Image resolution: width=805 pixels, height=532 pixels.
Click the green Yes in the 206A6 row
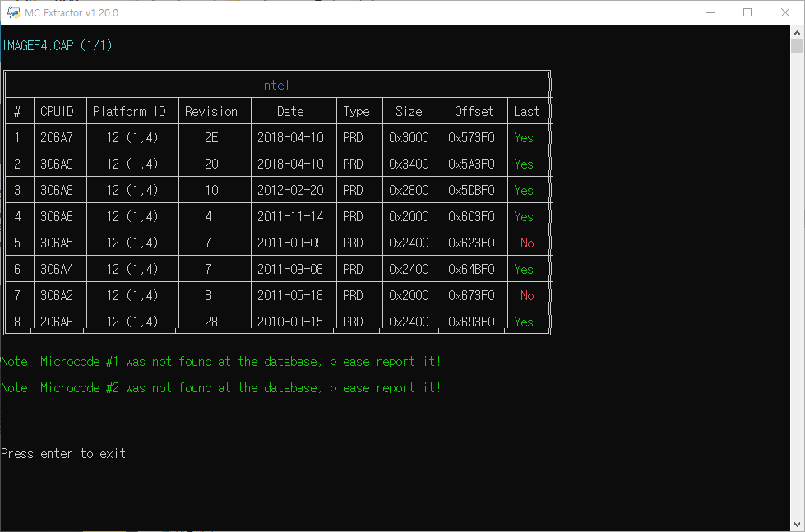coord(524,322)
